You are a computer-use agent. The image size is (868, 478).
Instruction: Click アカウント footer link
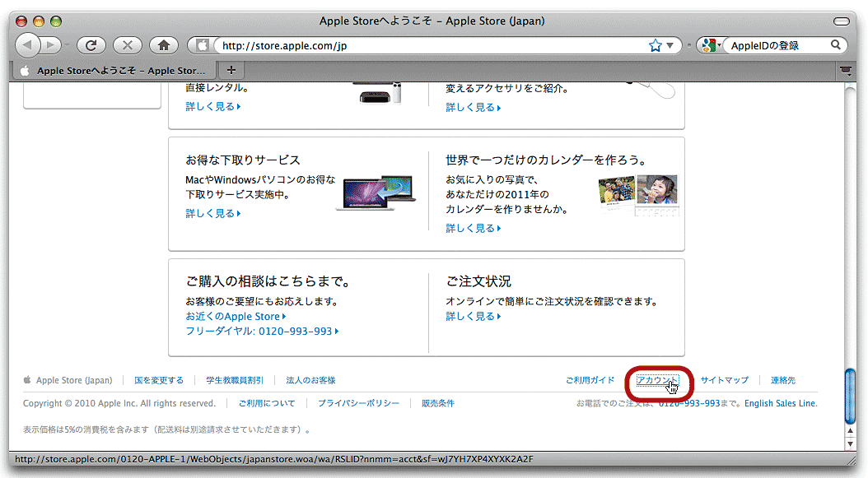657,380
